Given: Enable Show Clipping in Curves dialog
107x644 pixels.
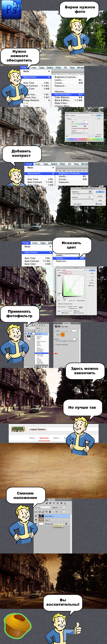Looking at the screenshot, I should click(76, 301).
